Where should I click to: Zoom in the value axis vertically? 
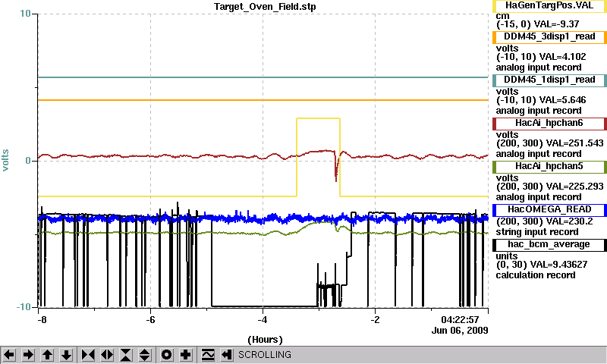pos(126,355)
